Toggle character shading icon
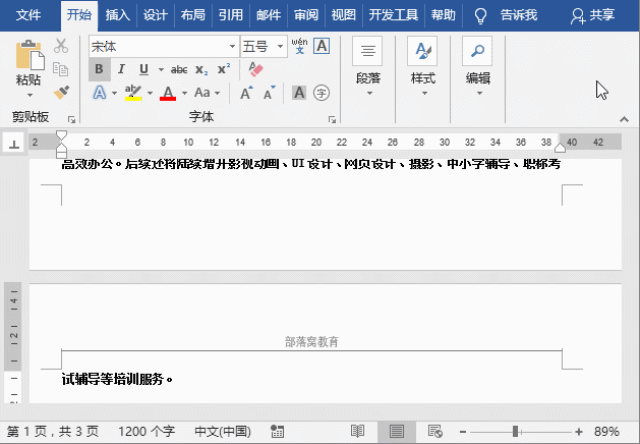The image size is (640, 444). tap(299, 93)
